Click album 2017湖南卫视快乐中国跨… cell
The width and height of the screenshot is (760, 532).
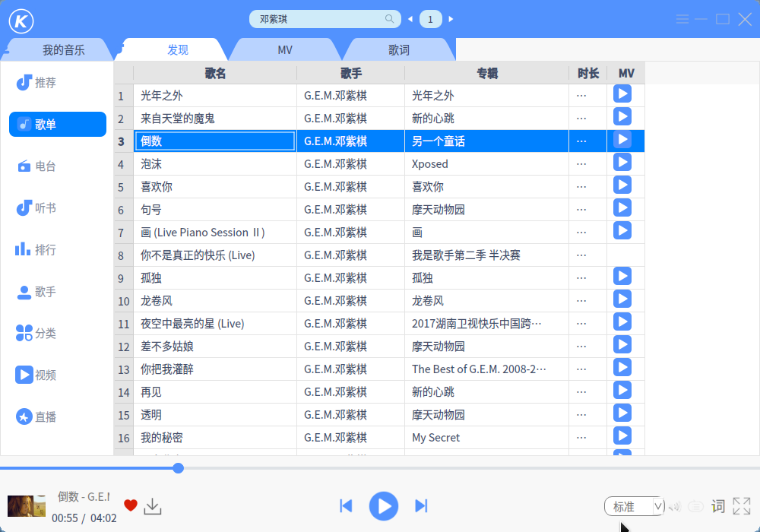486,324
